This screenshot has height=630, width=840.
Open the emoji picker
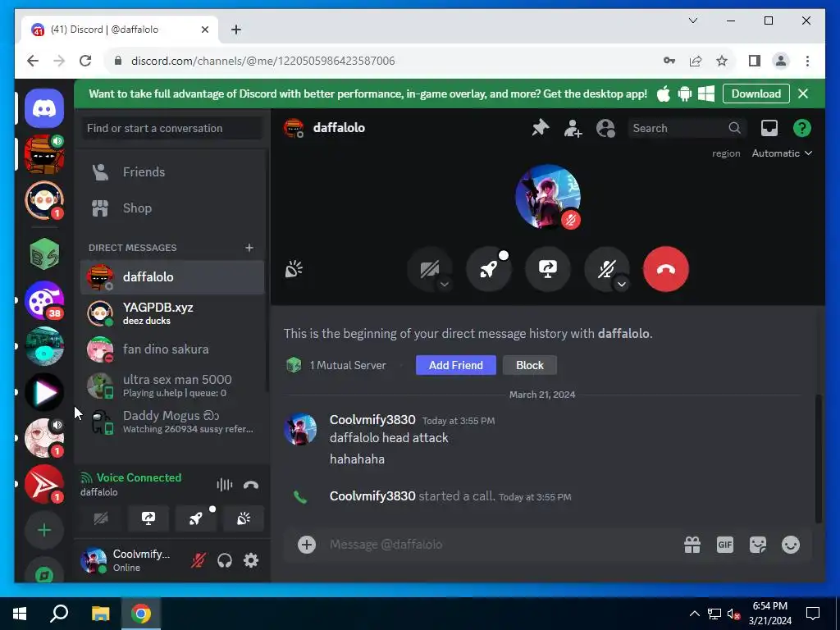791,545
